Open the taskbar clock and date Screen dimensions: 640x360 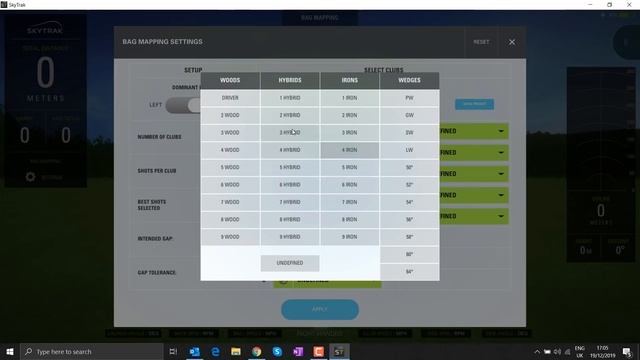coord(602,352)
